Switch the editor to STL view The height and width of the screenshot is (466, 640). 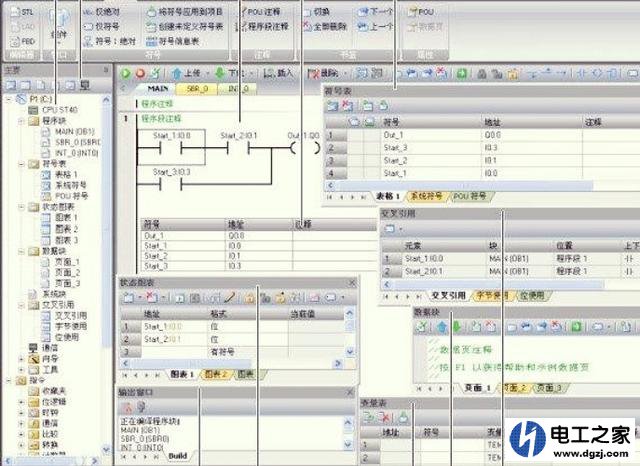point(22,12)
